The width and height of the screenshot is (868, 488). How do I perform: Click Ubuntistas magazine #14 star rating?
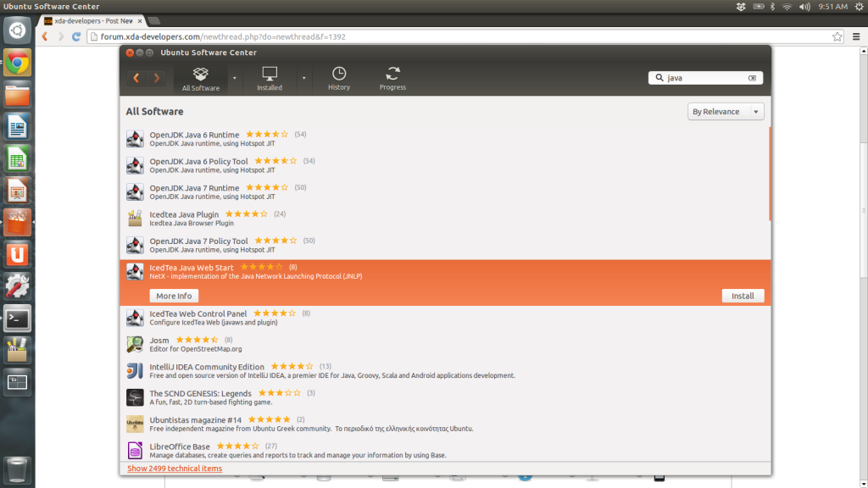(269, 419)
